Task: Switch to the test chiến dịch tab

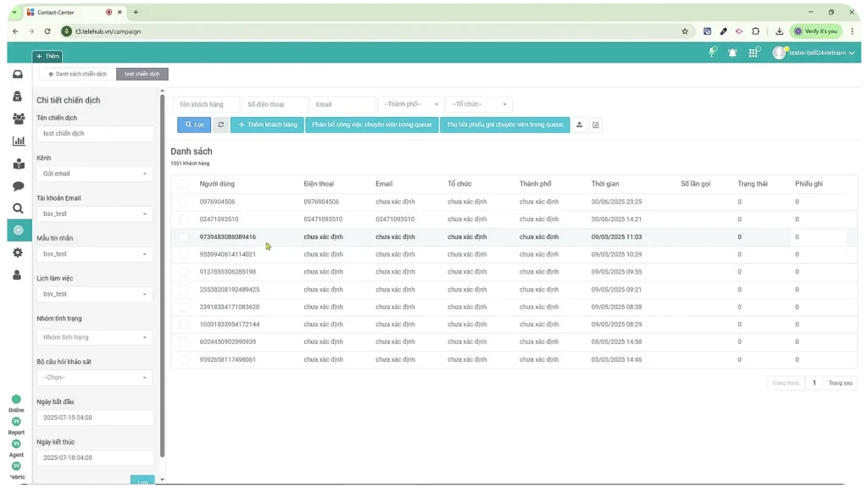Action: [142, 74]
